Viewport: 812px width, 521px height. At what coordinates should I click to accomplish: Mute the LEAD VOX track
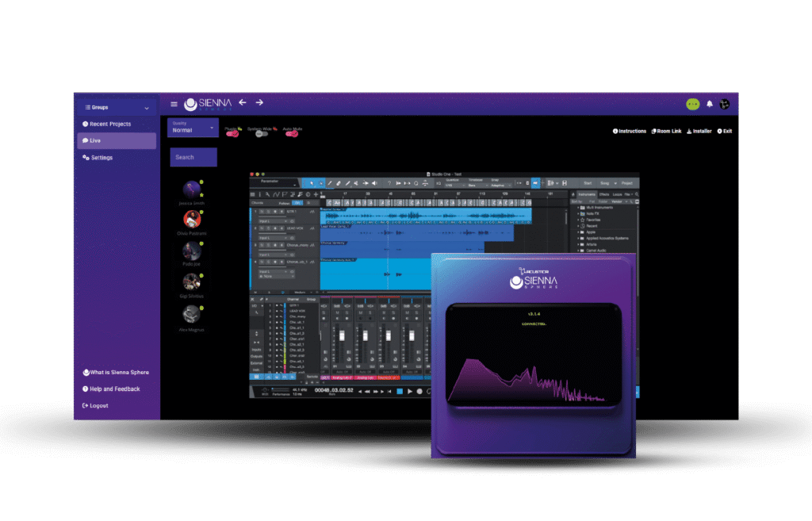[262, 228]
